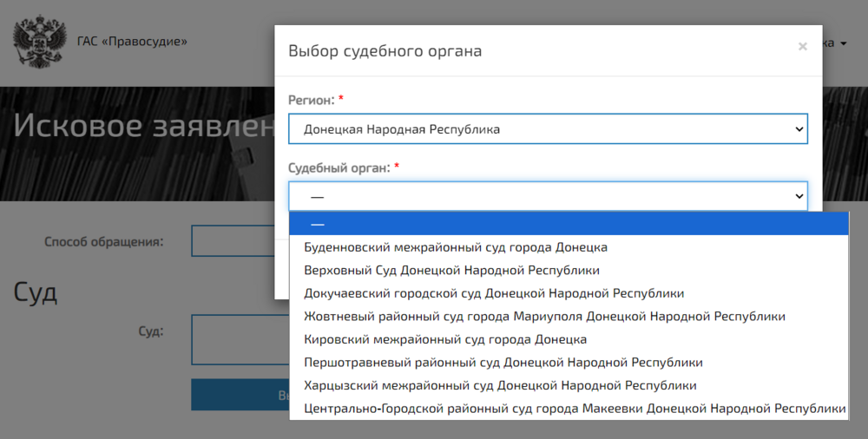Close the court selection dialog

tap(802, 47)
